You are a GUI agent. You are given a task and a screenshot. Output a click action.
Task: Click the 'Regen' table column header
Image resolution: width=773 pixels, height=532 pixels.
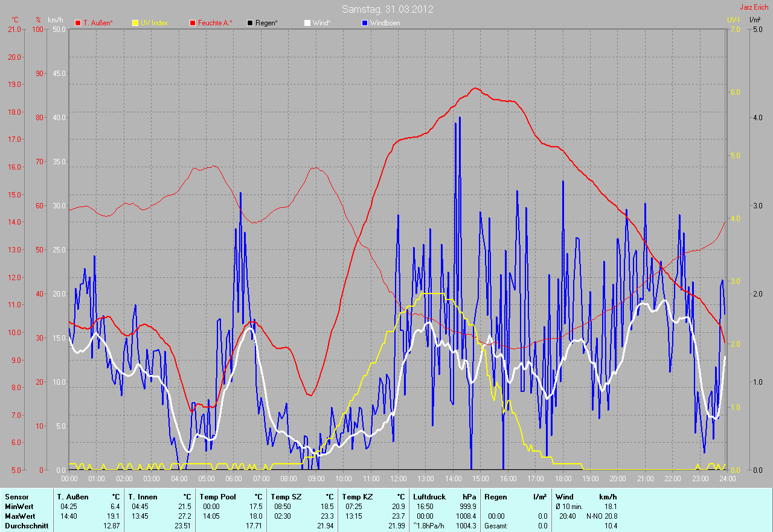point(496,497)
